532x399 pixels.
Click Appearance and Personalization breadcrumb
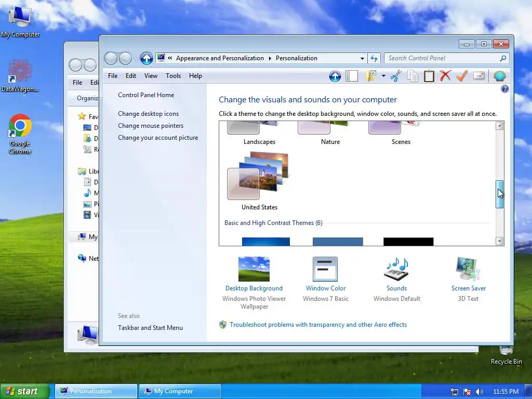220,58
